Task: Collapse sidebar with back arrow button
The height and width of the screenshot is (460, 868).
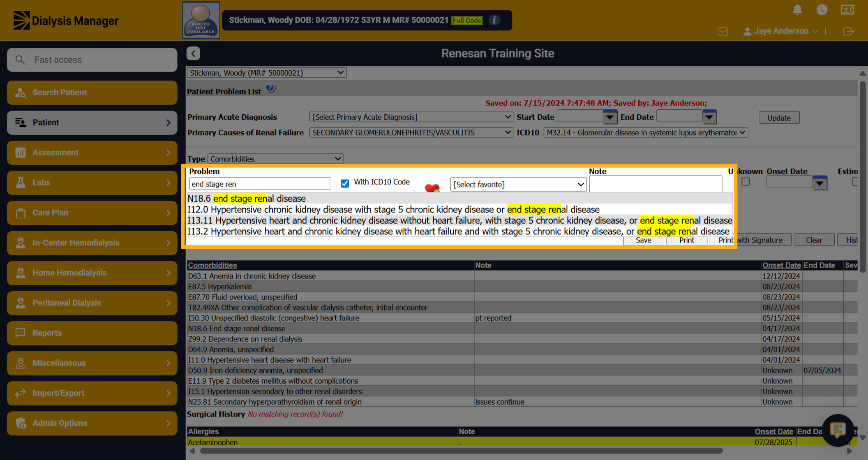Action: [x=193, y=54]
